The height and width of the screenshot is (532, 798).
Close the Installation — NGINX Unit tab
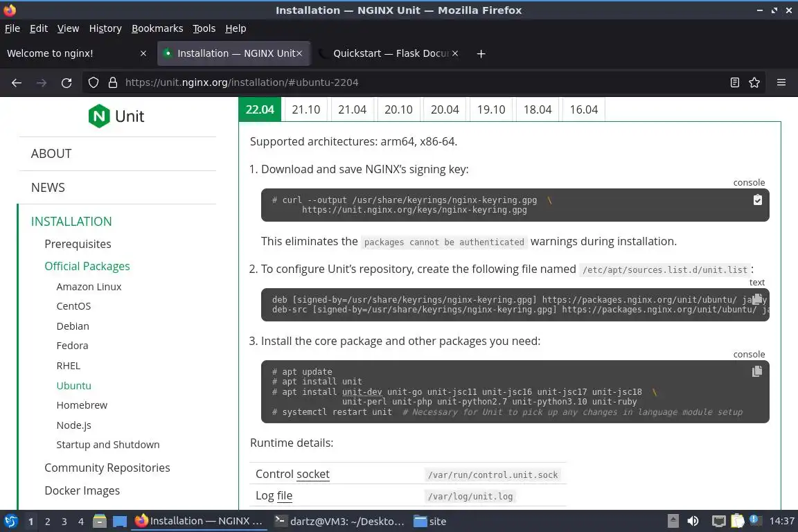(299, 53)
